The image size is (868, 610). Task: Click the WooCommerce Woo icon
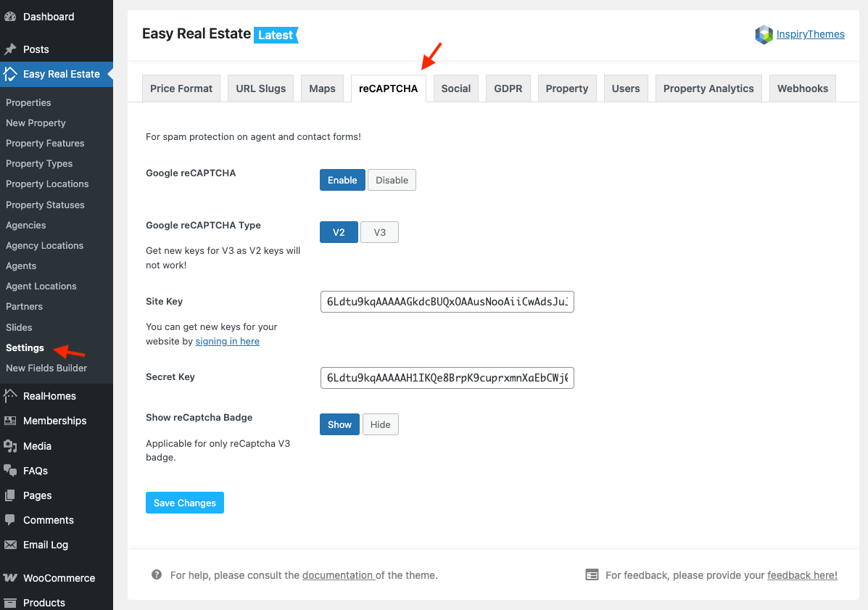(x=10, y=578)
